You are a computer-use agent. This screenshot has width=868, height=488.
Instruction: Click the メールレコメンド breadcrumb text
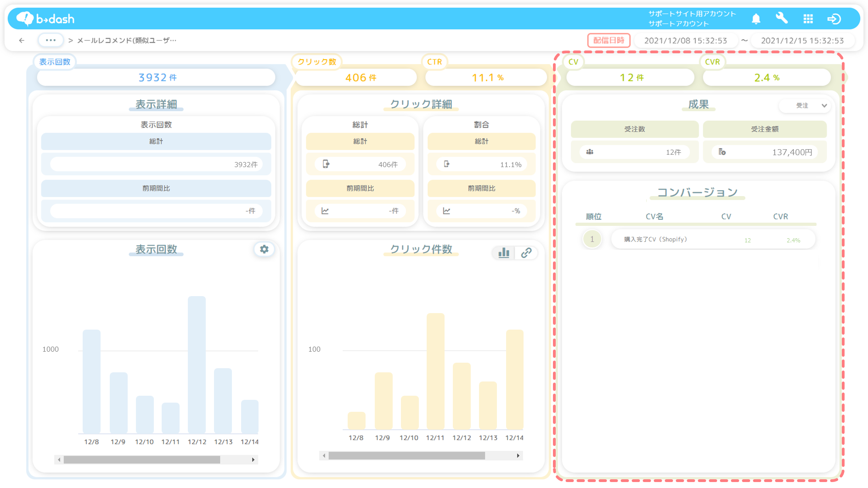(x=127, y=40)
